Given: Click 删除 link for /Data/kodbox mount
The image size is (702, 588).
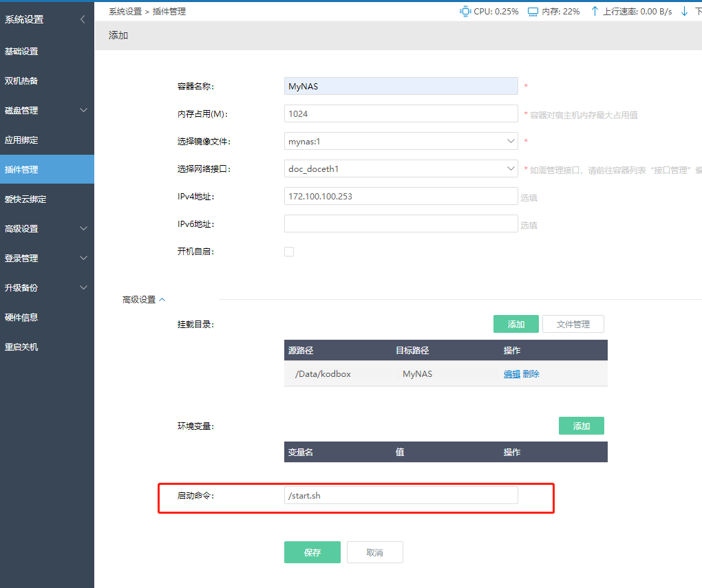Looking at the screenshot, I should tap(531, 374).
